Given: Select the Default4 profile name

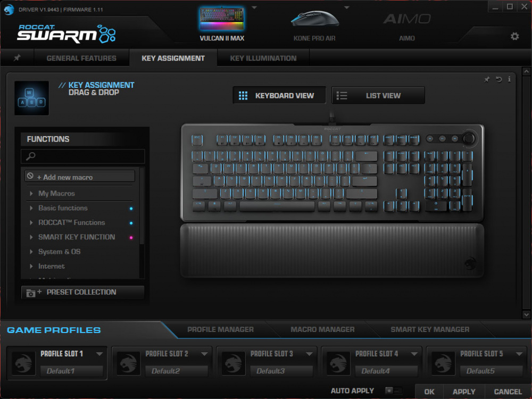Looking at the screenshot, I should tap(386, 371).
